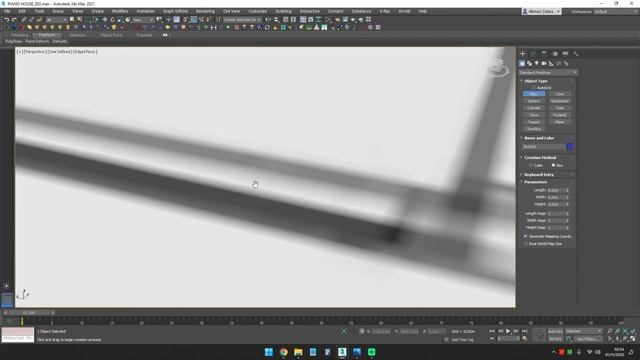Open the Modifiers menu
640x360 pixels.
click(x=120, y=11)
